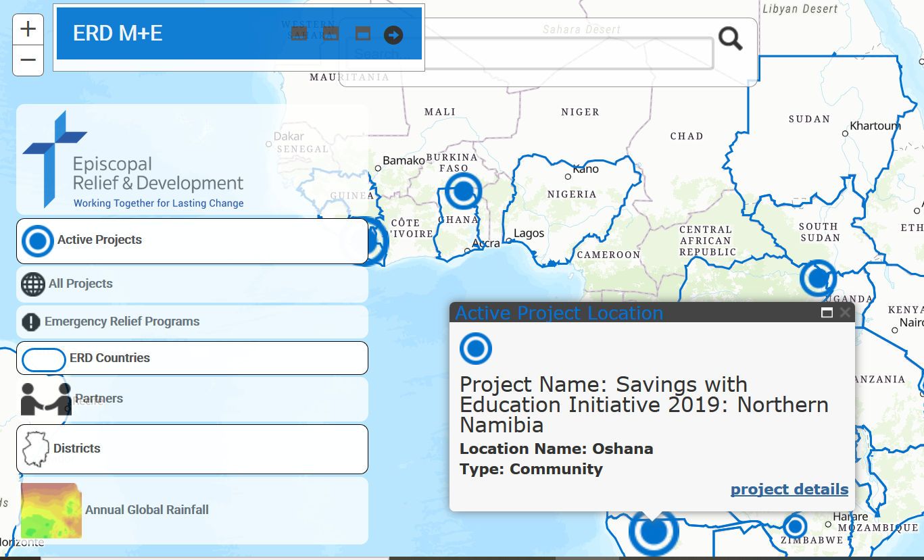The height and width of the screenshot is (560, 924).
Task: Click the ERD M+E title bar
Action: pos(239,34)
